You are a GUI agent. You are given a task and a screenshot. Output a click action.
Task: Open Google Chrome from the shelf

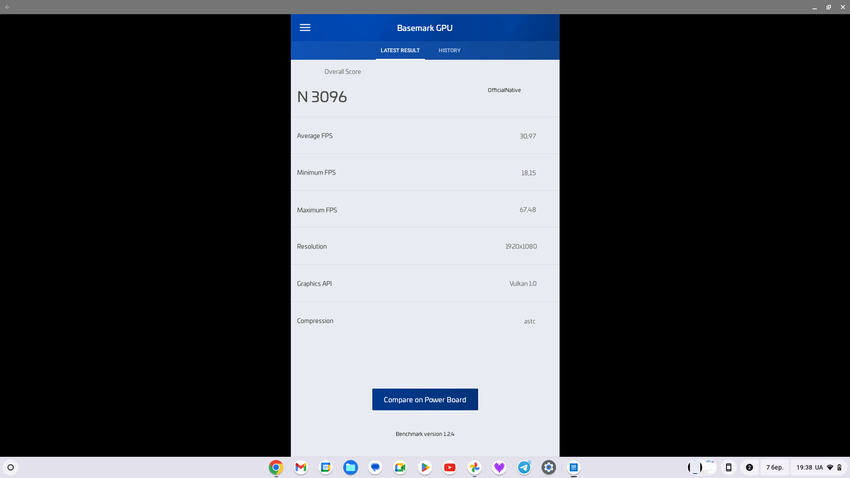tap(276, 467)
